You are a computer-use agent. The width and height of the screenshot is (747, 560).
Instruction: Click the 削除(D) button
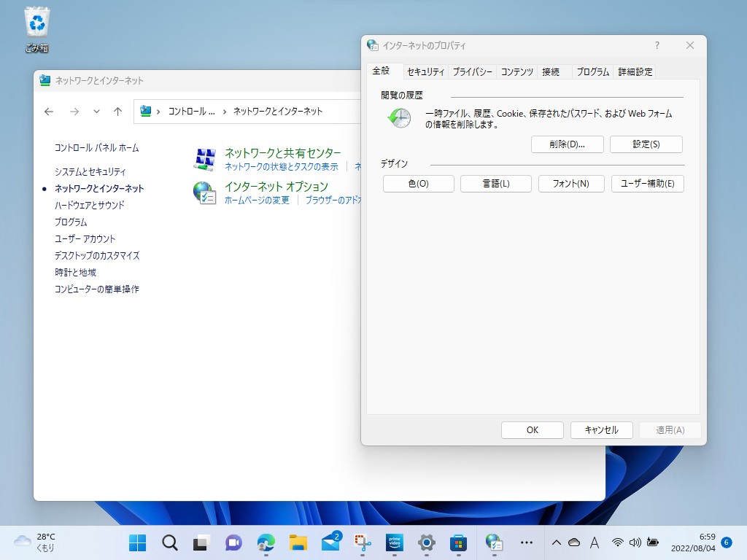click(x=568, y=144)
